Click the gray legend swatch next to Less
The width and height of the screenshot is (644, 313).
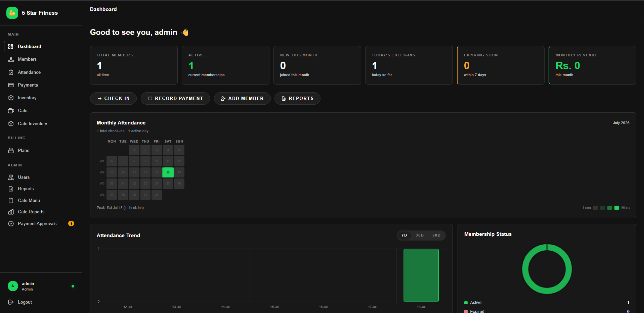point(595,208)
